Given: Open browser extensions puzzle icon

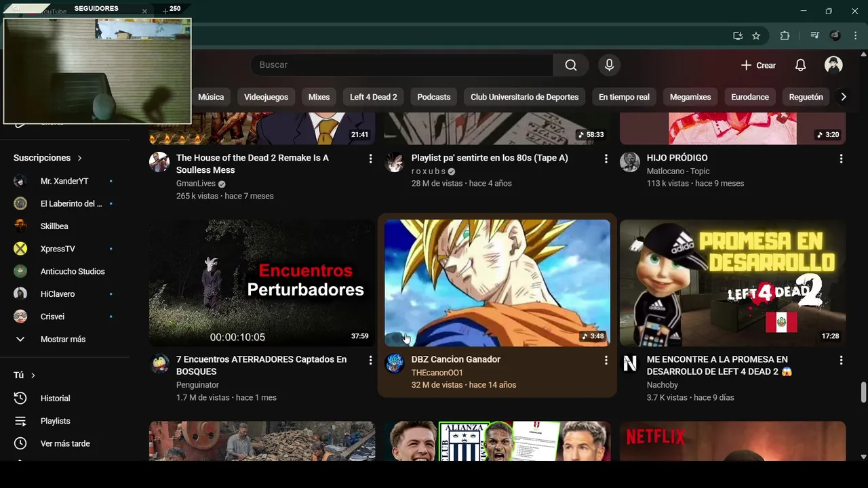Looking at the screenshot, I should point(785,36).
